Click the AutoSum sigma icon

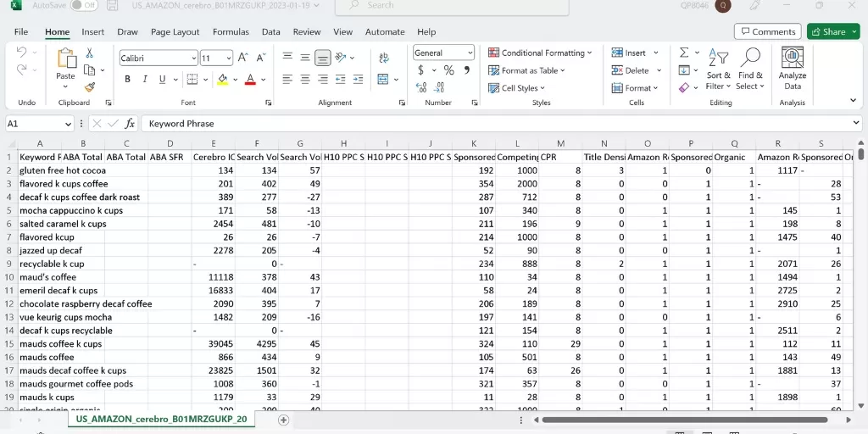click(684, 53)
